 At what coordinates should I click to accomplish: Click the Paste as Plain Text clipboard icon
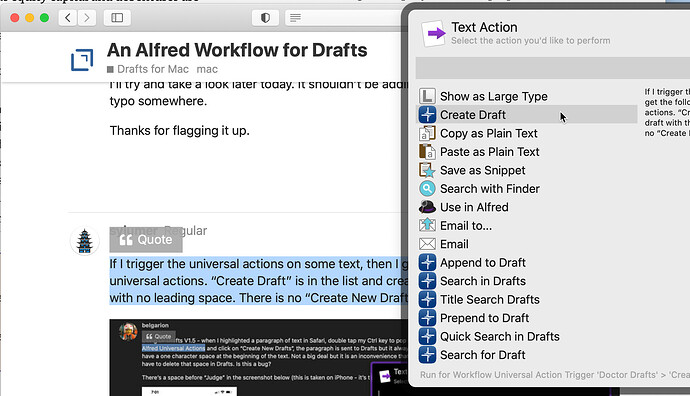tap(427, 152)
